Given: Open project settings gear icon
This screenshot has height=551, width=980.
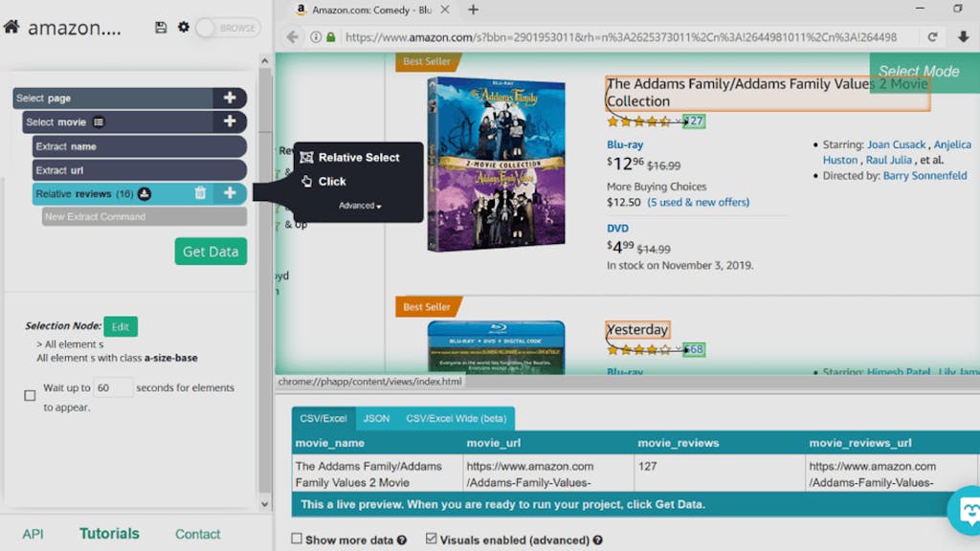Looking at the screenshot, I should 183,27.
